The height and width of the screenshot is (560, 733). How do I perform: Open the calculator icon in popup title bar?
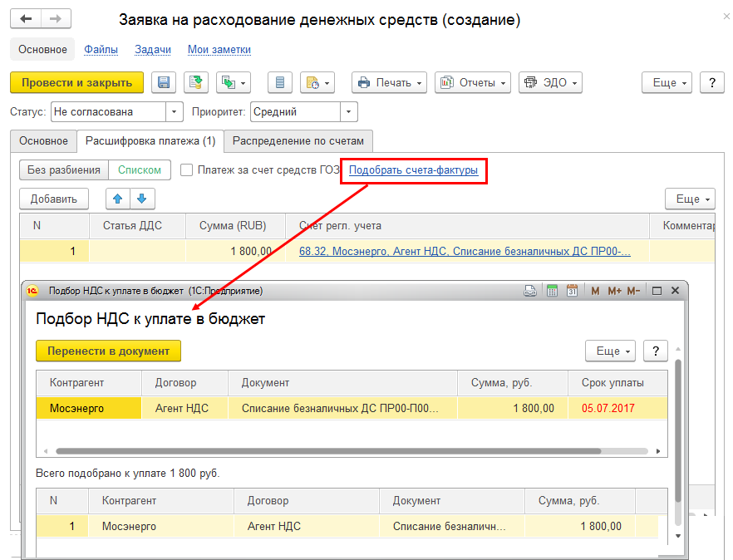[x=552, y=292]
